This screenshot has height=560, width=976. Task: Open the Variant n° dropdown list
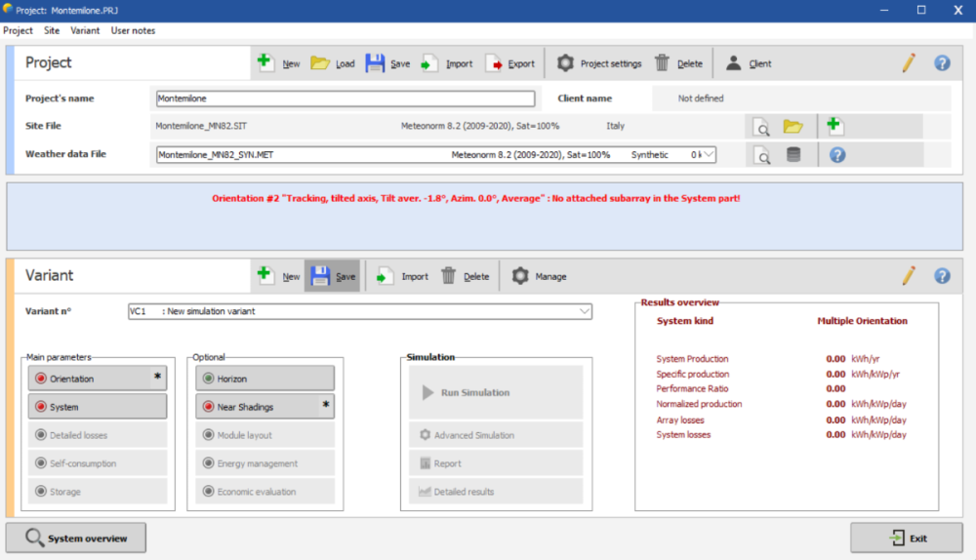tap(585, 311)
